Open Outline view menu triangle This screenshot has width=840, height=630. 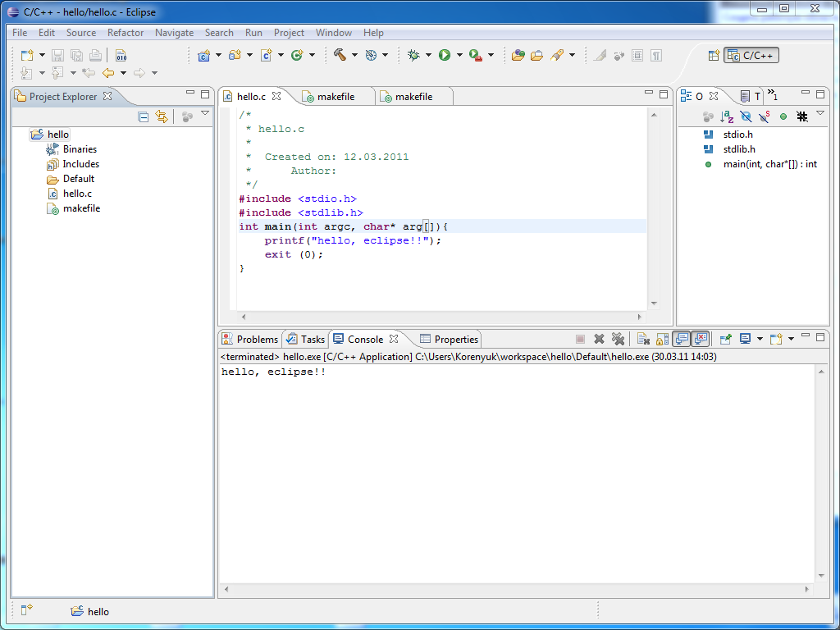coord(820,113)
